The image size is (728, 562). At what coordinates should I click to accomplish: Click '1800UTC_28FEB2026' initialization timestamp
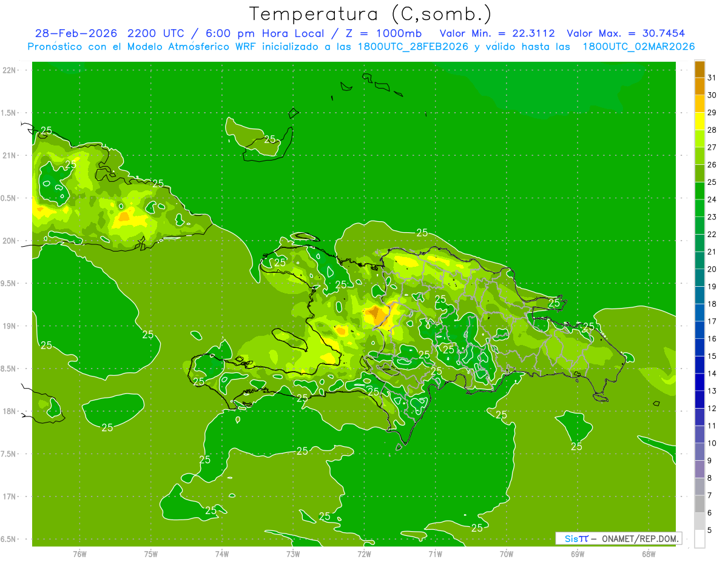coord(413,47)
